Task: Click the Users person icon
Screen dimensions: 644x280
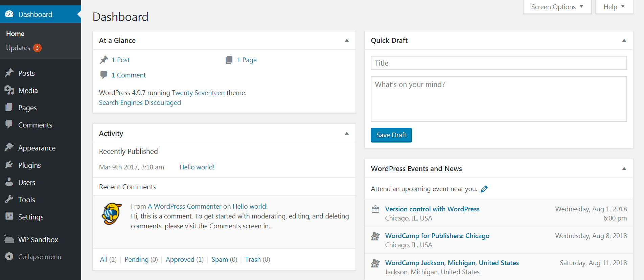Action: tap(9, 182)
